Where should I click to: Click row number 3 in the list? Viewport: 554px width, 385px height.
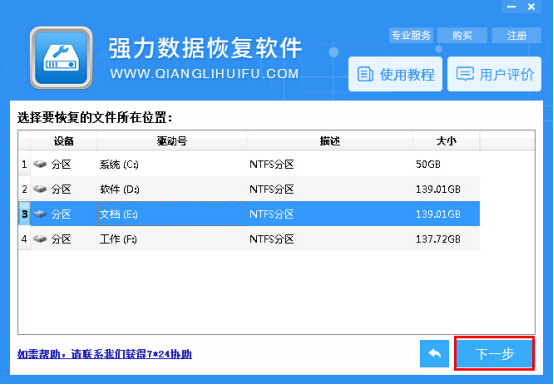point(24,214)
